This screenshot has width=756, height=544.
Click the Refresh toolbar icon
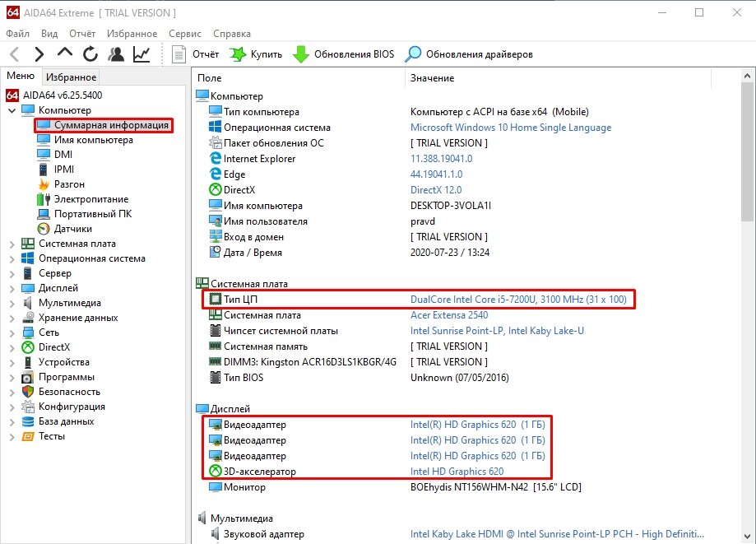pyautogui.click(x=90, y=54)
